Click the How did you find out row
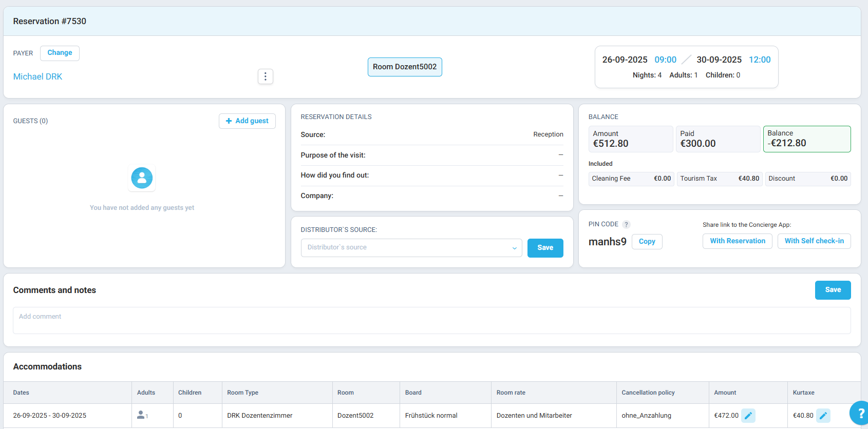 tap(432, 175)
